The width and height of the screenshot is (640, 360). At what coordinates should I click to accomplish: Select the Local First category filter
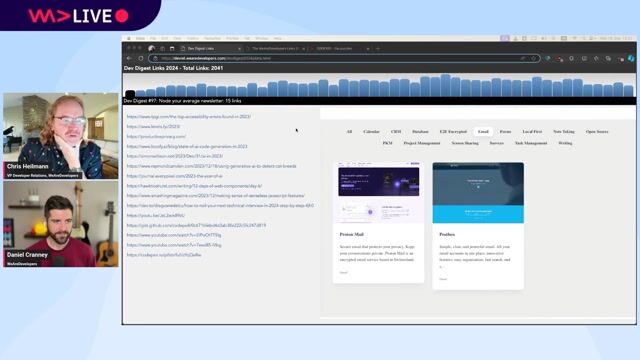(x=532, y=131)
